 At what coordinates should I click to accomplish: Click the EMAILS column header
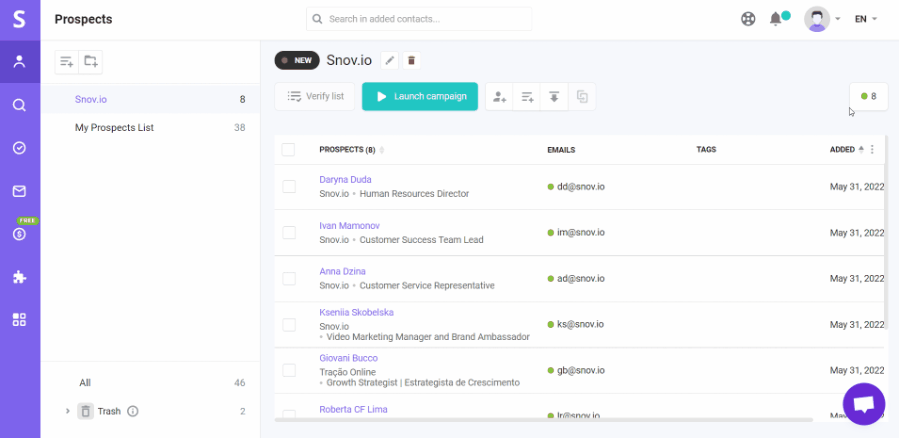pyautogui.click(x=561, y=150)
